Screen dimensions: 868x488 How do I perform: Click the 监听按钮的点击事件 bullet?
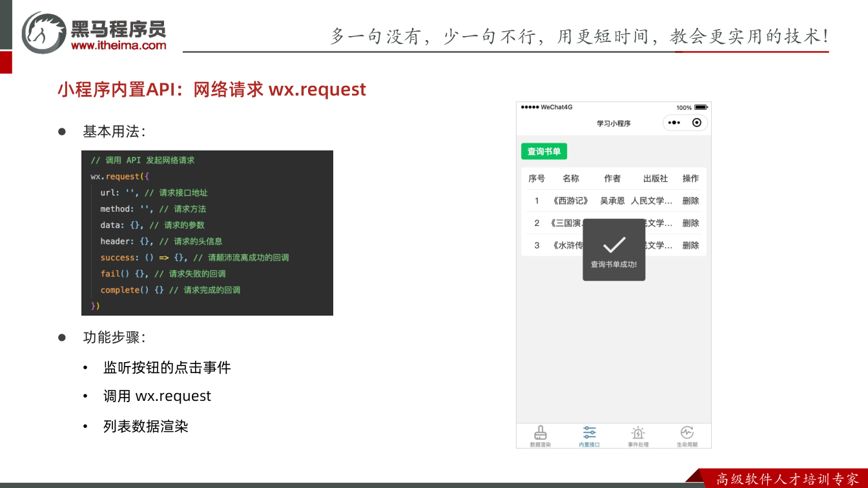point(167,368)
